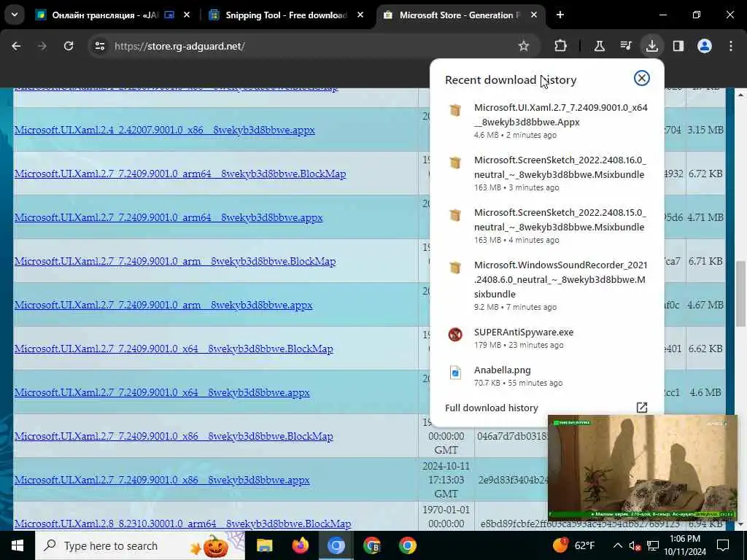
Task: Open the Windows Start menu
Action: coord(18,545)
